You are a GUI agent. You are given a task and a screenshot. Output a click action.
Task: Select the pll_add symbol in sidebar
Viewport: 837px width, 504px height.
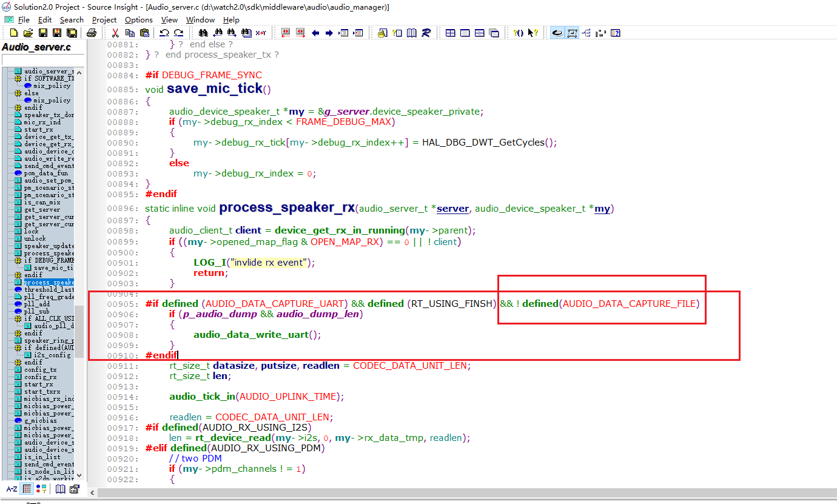click(36, 304)
